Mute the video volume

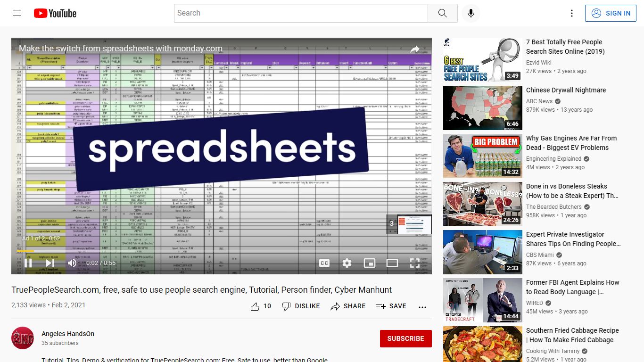(72, 263)
